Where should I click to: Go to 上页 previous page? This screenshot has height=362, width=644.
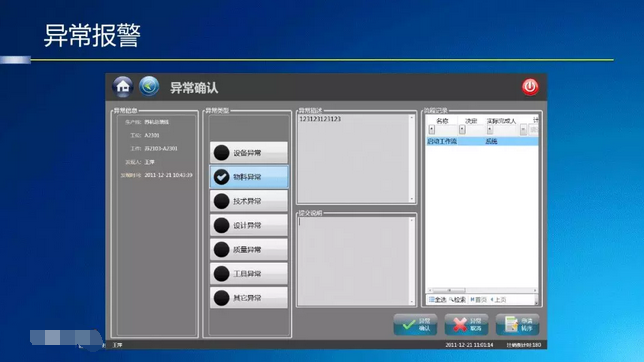(x=498, y=300)
